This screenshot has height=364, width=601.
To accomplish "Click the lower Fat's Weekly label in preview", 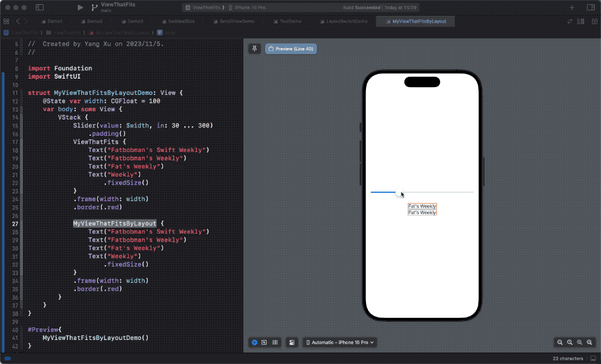I will tap(422, 213).
